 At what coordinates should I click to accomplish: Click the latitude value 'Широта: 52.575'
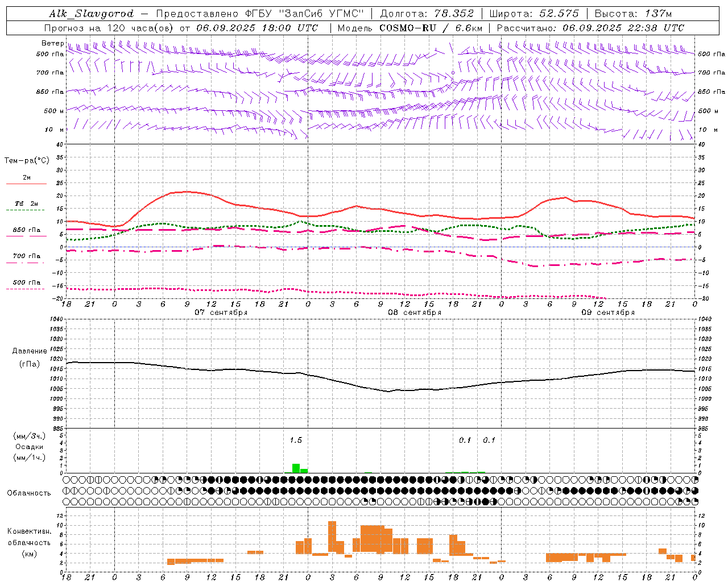(534, 14)
